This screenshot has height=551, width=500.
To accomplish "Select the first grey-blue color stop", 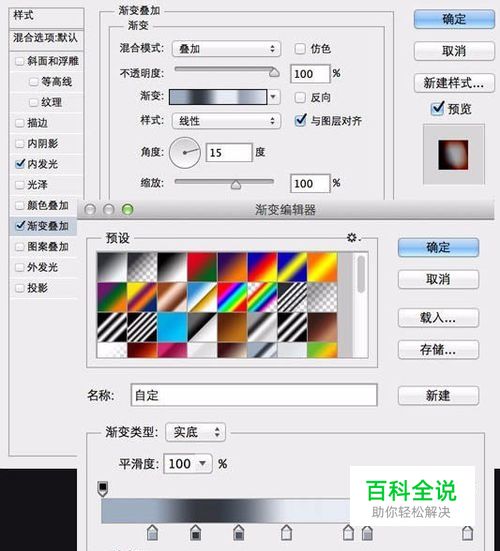I will 152,532.
